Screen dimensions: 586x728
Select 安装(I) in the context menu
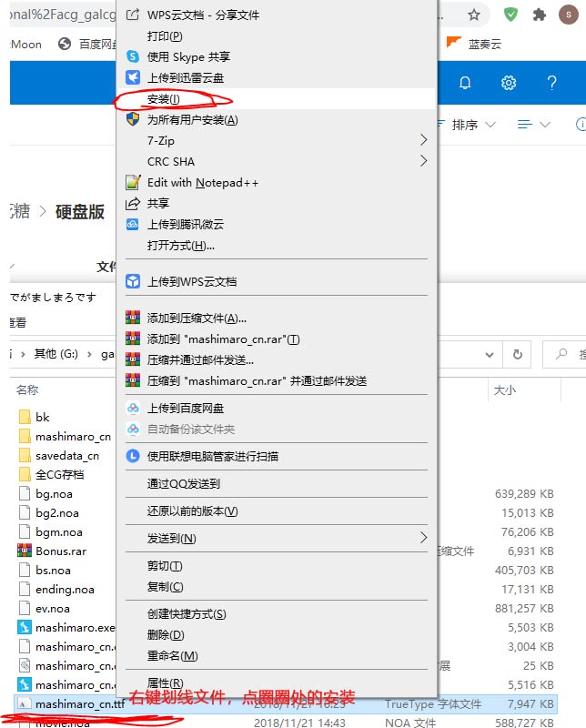tap(277, 99)
